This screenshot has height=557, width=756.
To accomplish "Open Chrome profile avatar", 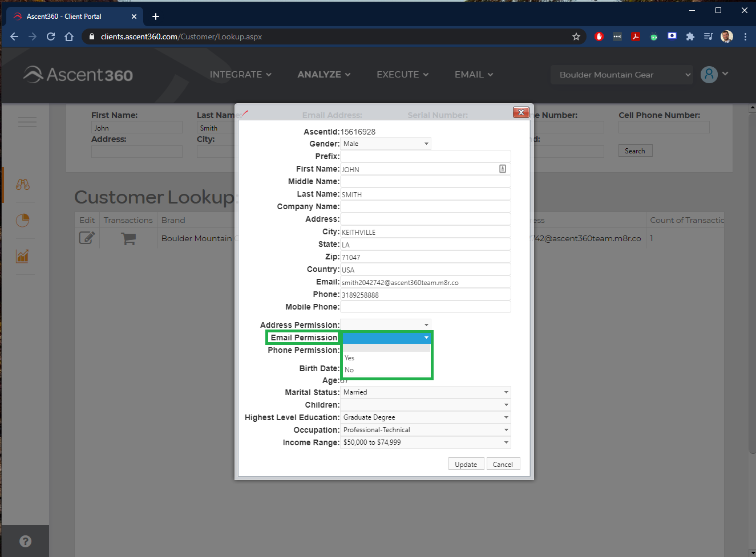I will point(727,36).
